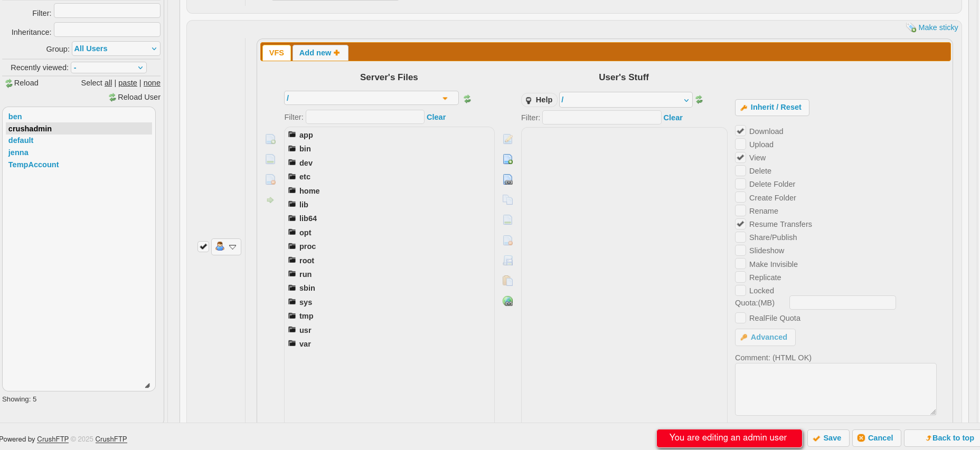Viewport: 980px width, 450px height.
Task: Select user ben in the list
Action: point(15,117)
